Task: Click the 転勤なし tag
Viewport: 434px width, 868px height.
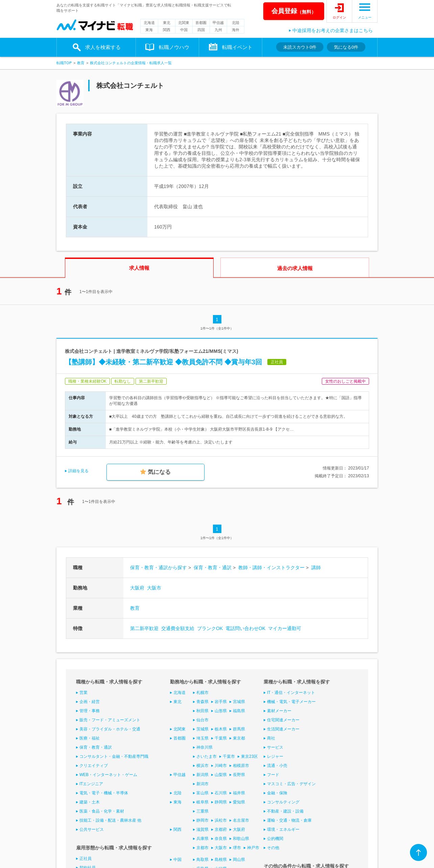Action: (122, 381)
